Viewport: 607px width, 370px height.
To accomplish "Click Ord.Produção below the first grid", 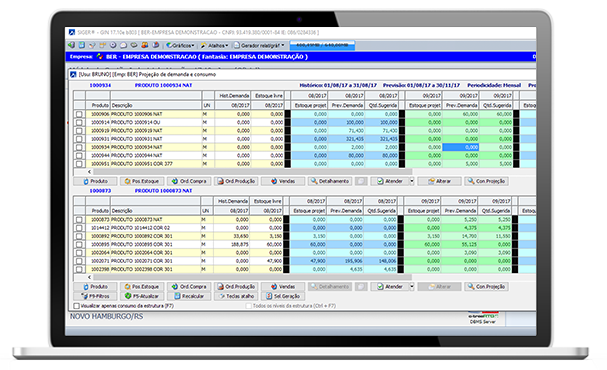I will coord(236,181).
